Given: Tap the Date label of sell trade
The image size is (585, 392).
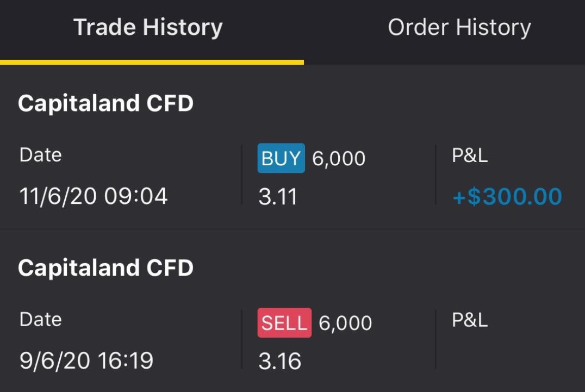Looking at the screenshot, I should (40, 320).
